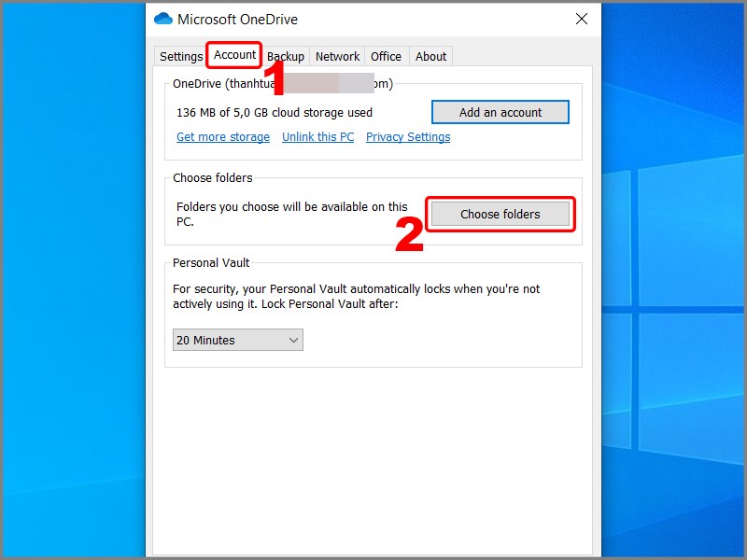Expand the 20 Minutes lock time dropdown

(238, 340)
